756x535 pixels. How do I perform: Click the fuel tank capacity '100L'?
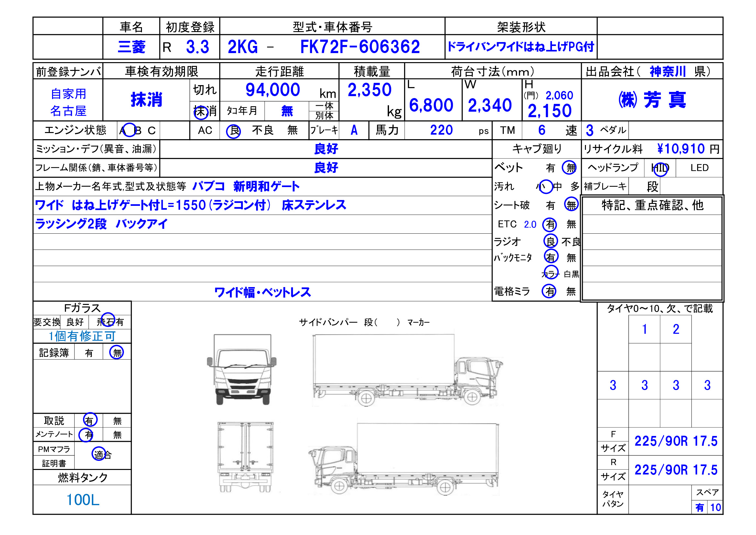pyautogui.click(x=83, y=500)
